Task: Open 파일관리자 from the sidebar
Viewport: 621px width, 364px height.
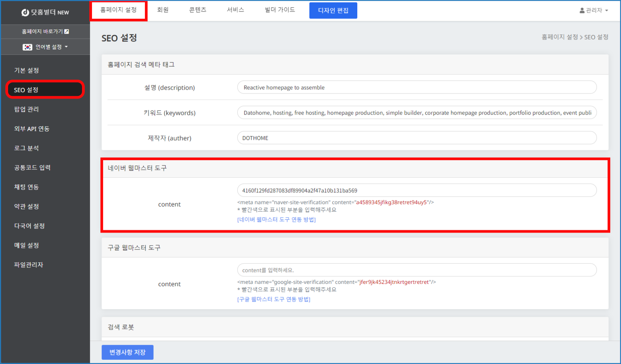Action: point(29,265)
